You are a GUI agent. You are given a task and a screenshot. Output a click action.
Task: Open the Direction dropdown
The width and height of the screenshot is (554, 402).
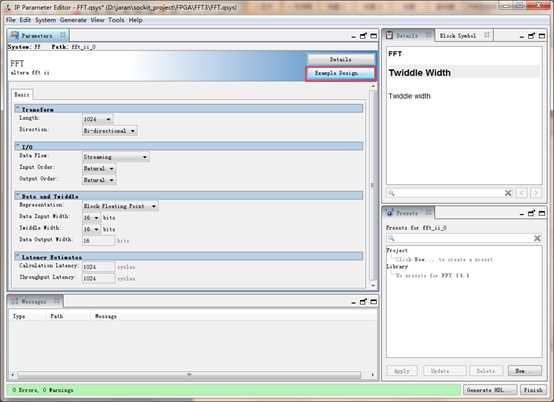click(110, 131)
